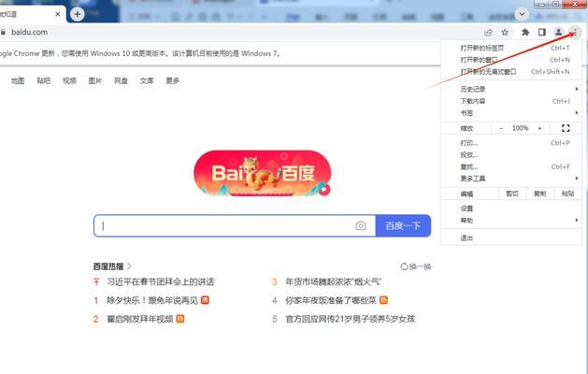588x374 pixels.
Task: Open the 图片 link
Action: pyautogui.click(x=94, y=80)
